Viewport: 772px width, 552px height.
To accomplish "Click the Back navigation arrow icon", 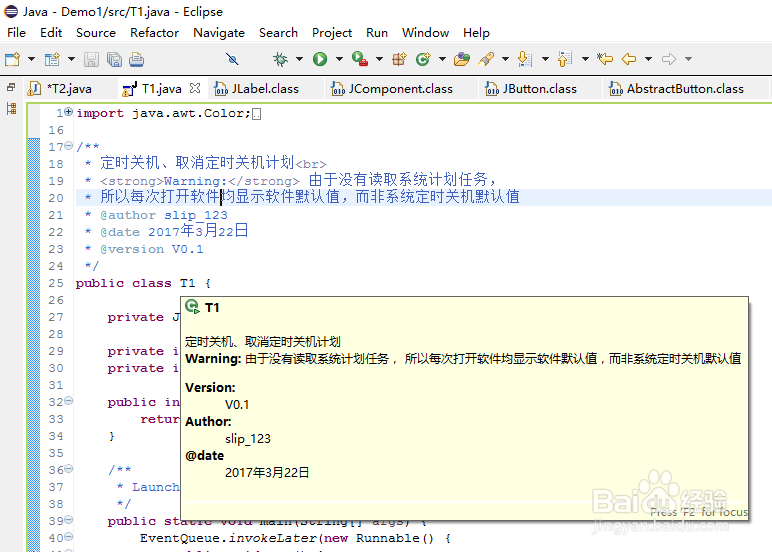I will pyautogui.click(x=629, y=60).
